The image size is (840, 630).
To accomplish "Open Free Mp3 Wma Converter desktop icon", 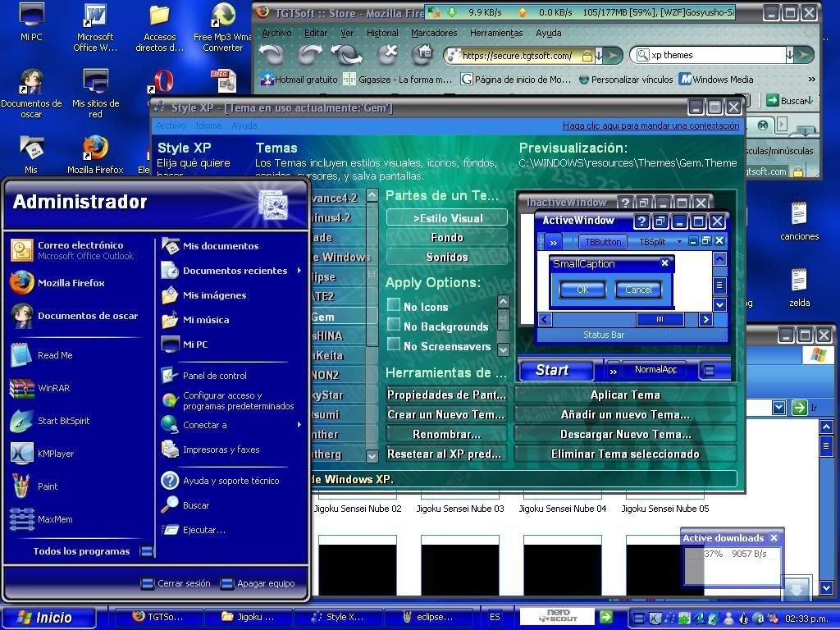I will (x=222, y=28).
